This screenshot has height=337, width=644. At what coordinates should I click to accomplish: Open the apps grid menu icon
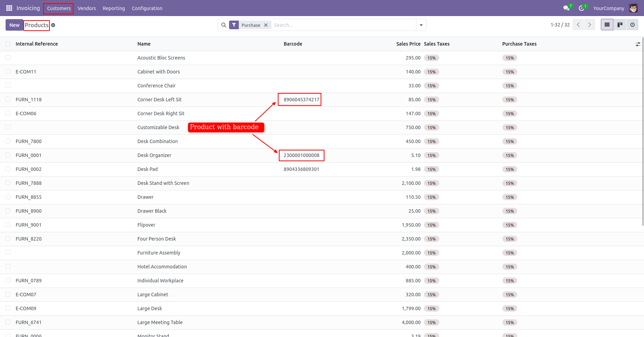point(9,8)
